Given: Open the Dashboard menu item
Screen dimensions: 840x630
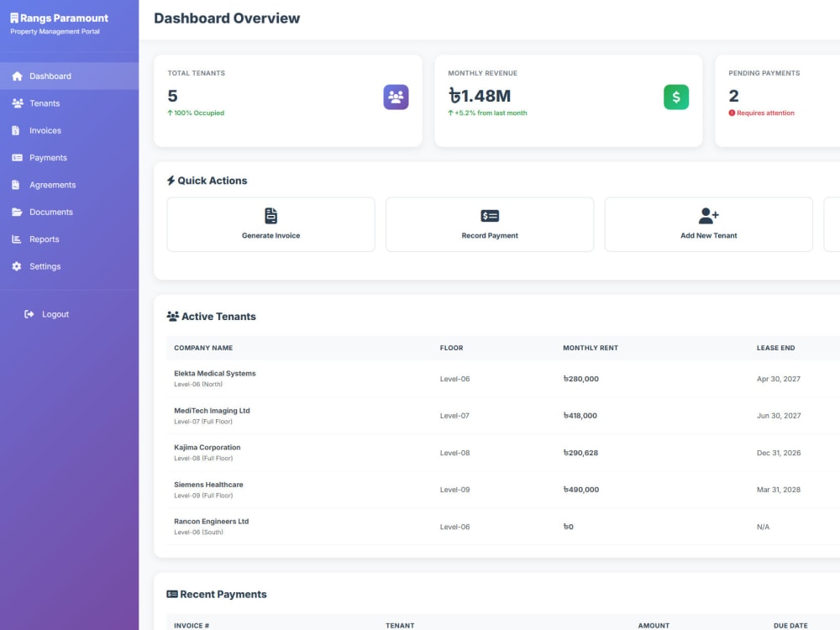Looking at the screenshot, I should [69, 76].
